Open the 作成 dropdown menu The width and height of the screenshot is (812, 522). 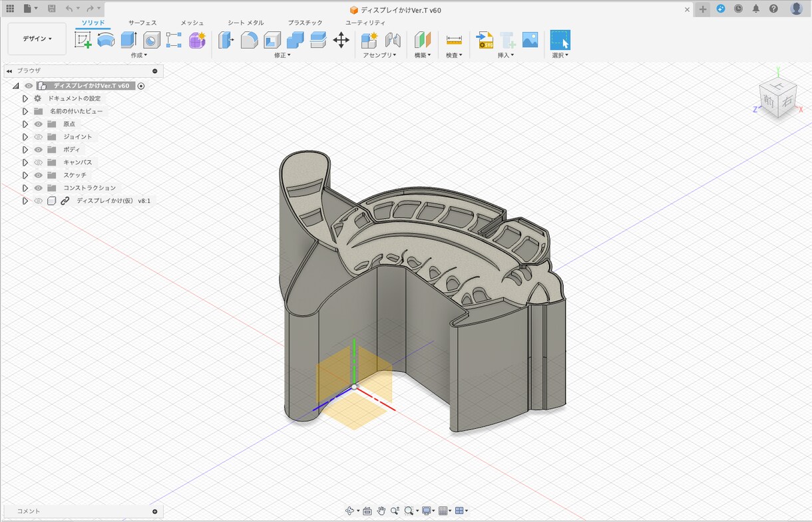tap(139, 55)
